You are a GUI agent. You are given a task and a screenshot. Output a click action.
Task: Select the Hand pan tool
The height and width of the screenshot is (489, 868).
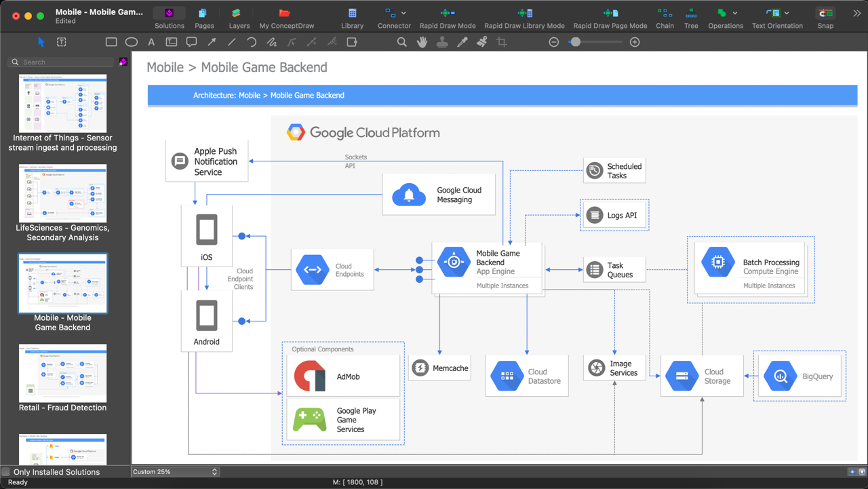[422, 41]
